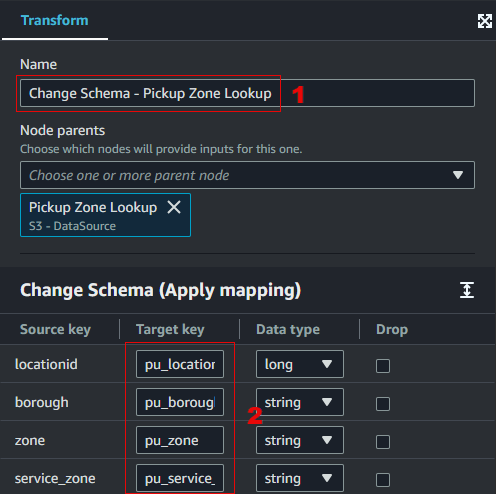Edit pu_borough target key field
The image size is (496, 494).
coord(180,402)
